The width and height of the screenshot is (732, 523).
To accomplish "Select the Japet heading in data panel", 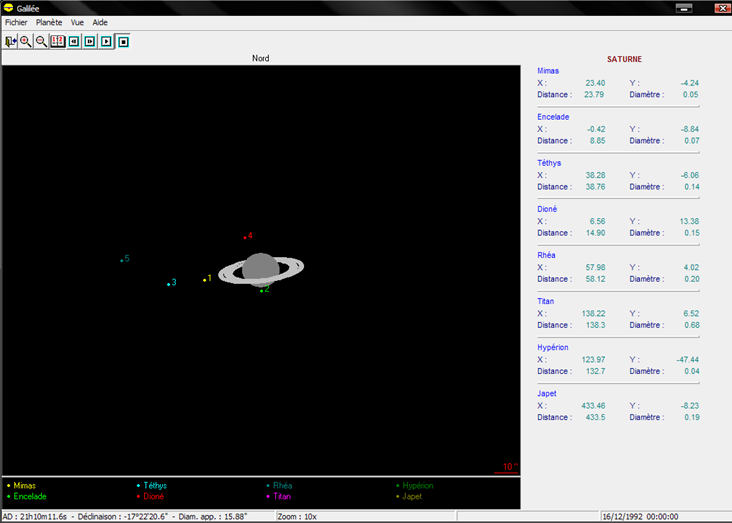I will 547,394.
